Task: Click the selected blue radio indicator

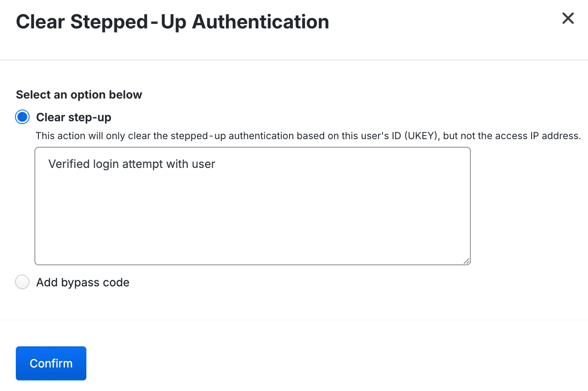Action: tap(22, 117)
